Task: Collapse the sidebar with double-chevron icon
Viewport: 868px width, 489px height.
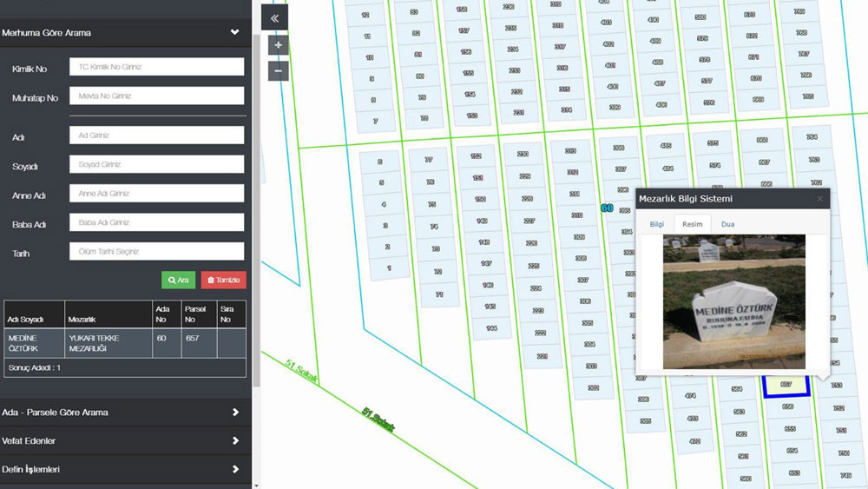Action: [274, 17]
